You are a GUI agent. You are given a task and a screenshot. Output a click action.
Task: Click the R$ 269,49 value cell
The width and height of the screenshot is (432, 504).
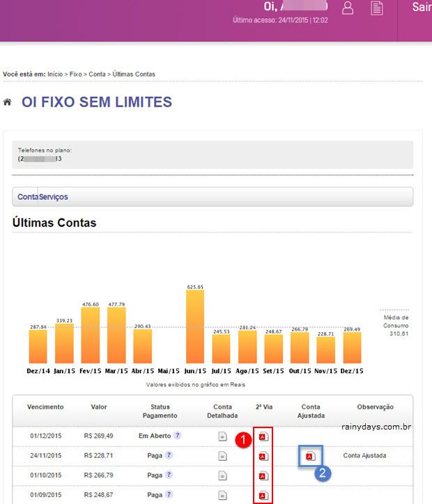click(x=98, y=436)
